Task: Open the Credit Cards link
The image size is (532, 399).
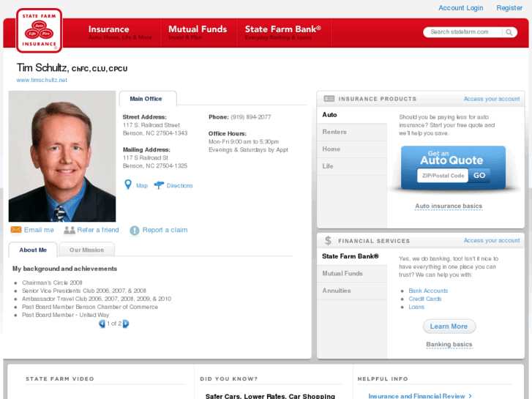Action: tap(424, 299)
